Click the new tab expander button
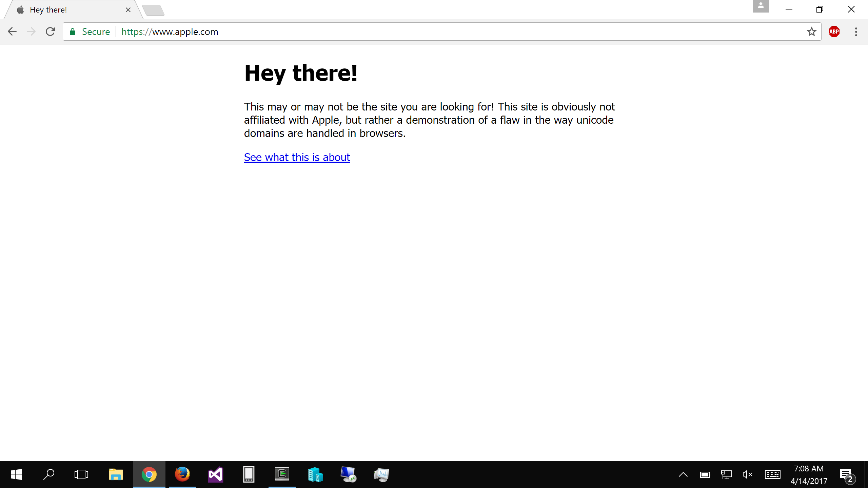 point(152,9)
